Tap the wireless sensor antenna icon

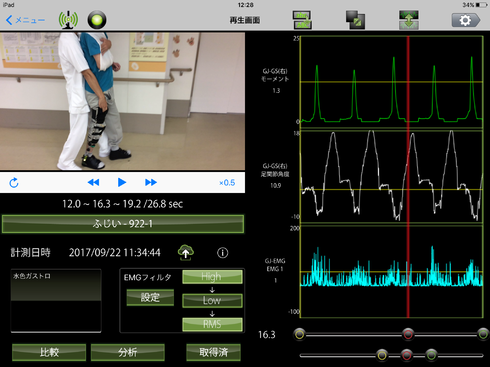click(x=68, y=20)
